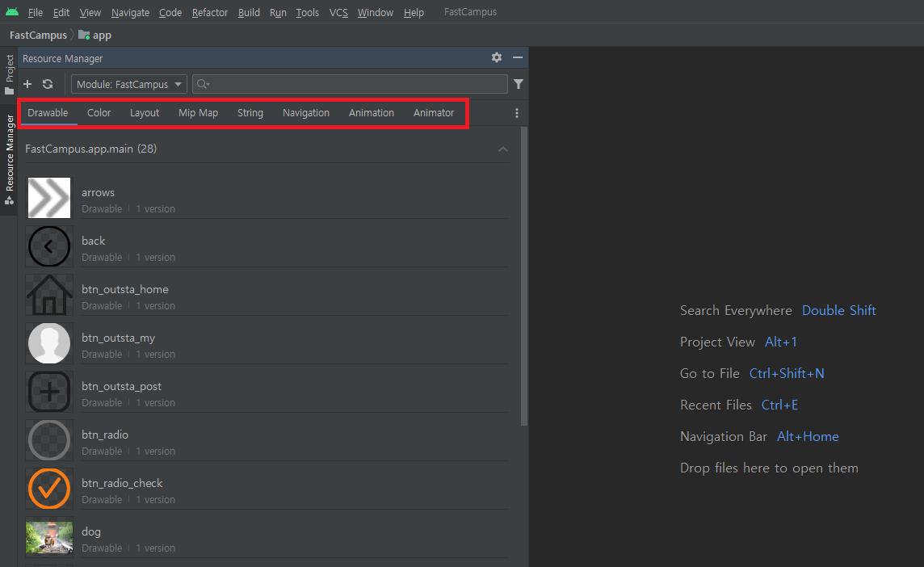This screenshot has height=567, width=924.
Task: Click the FastCampus breadcrumb
Action: coord(38,35)
